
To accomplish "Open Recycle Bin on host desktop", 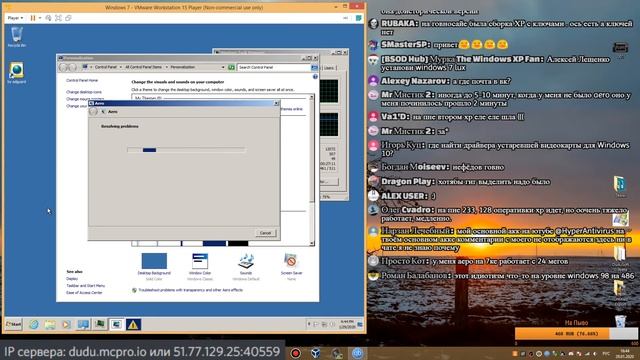I will [620, 321].
